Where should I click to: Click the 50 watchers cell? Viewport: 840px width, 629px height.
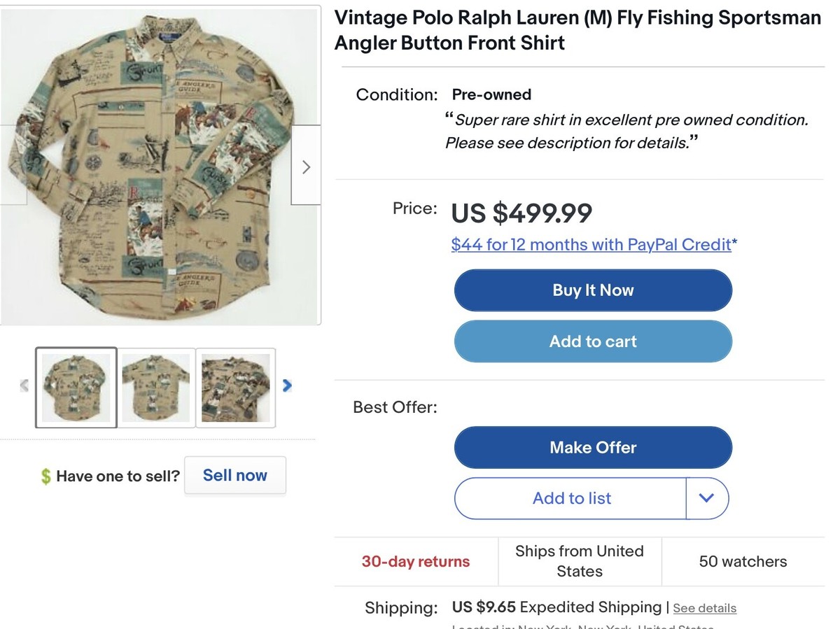(743, 562)
